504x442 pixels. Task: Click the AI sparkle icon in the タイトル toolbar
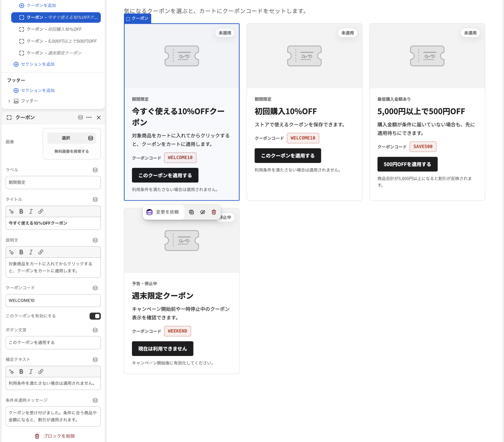[12, 212]
